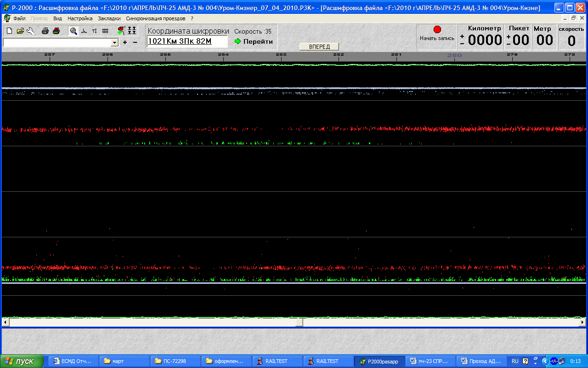Viewport: 588px width, 368px height.
Task: Open a file with the folder icon
Action: (x=20, y=31)
